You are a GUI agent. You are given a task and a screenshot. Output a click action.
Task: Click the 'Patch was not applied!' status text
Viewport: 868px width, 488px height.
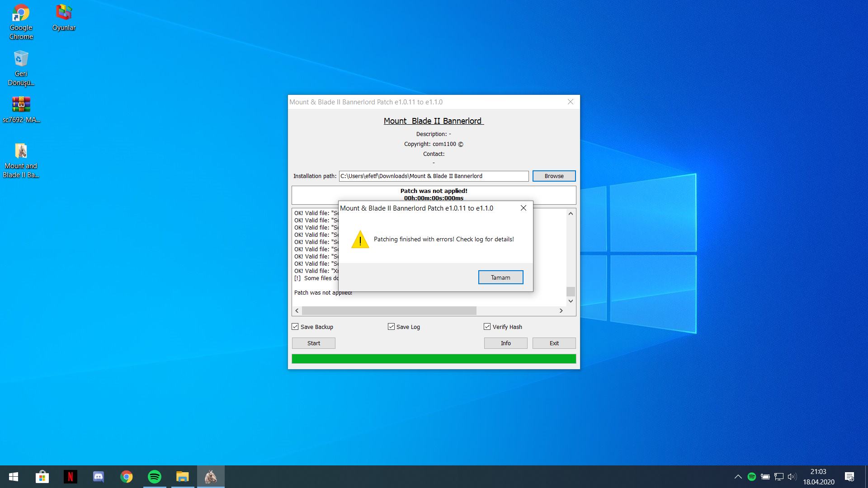point(434,191)
